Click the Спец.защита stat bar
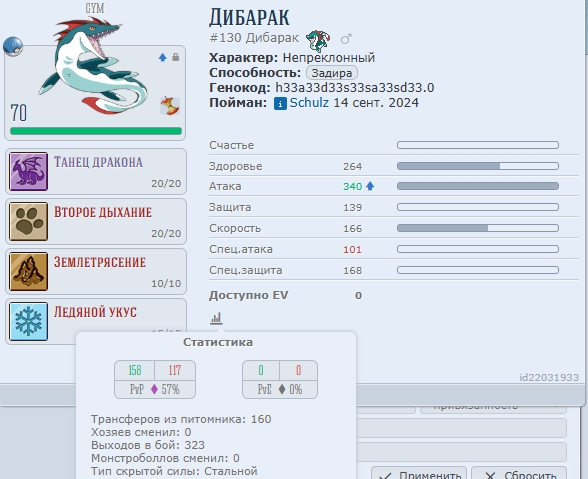The image size is (588, 479). [x=478, y=270]
